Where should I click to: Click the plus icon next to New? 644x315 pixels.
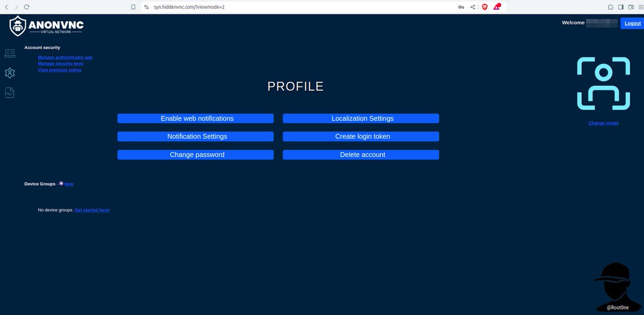(61, 184)
